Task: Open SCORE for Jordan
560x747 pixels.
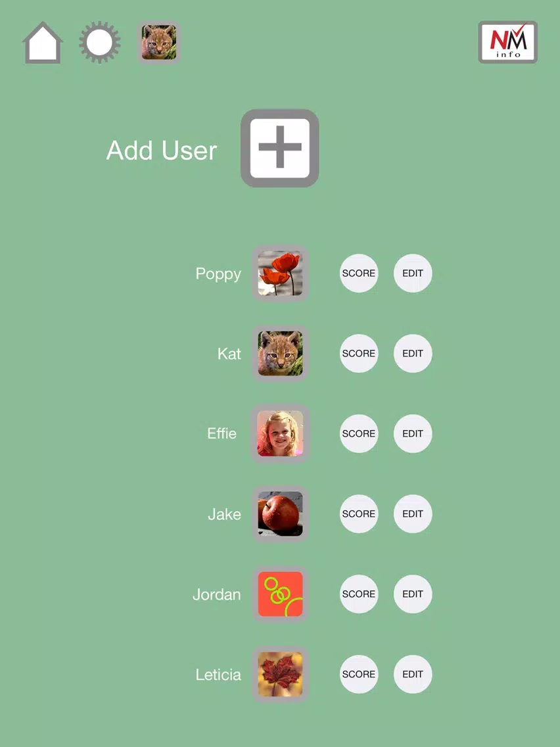Action: click(359, 594)
